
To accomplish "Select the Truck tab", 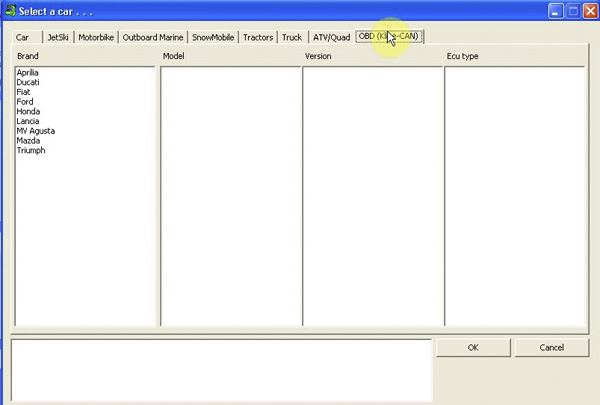I will coord(291,37).
